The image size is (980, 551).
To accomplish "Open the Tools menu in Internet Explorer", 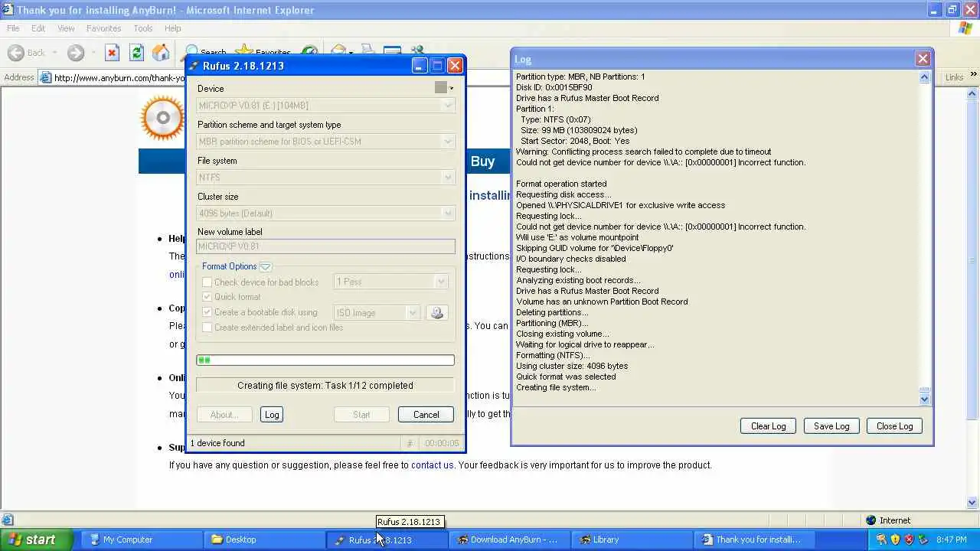I will click(143, 28).
